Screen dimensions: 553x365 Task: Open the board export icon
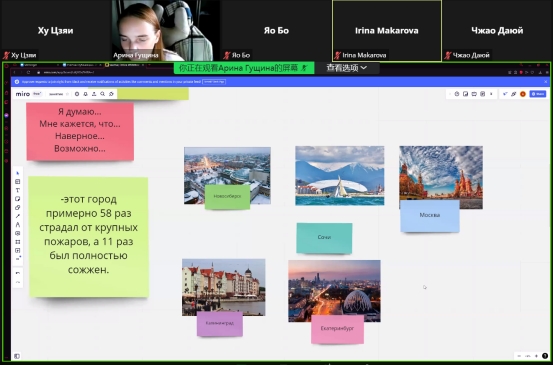click(94, 94)
